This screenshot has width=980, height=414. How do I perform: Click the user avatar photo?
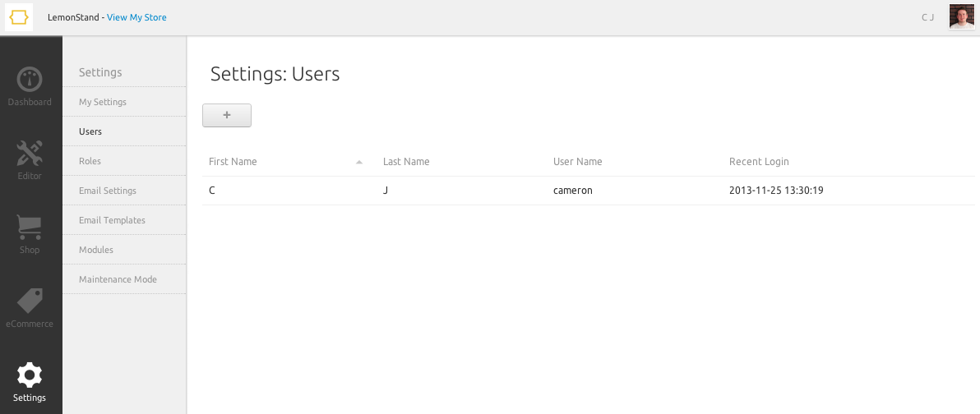click(961, 17)
